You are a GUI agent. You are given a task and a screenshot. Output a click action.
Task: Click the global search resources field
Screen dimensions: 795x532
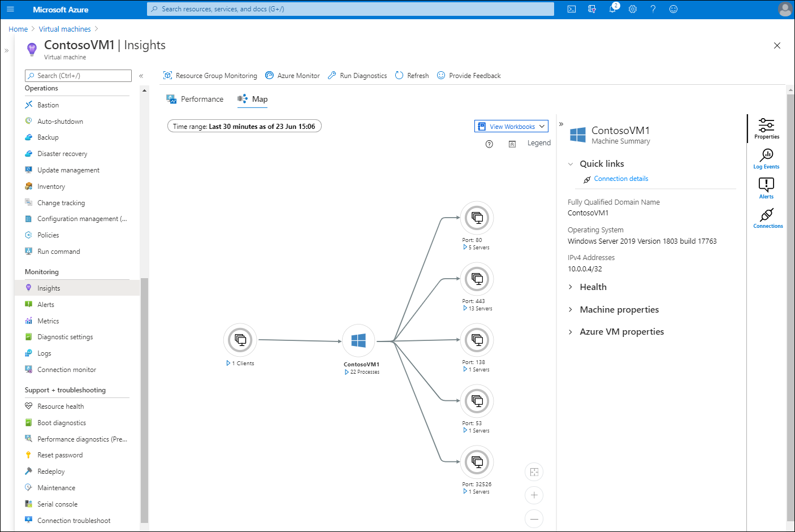[x=351, y=9]
